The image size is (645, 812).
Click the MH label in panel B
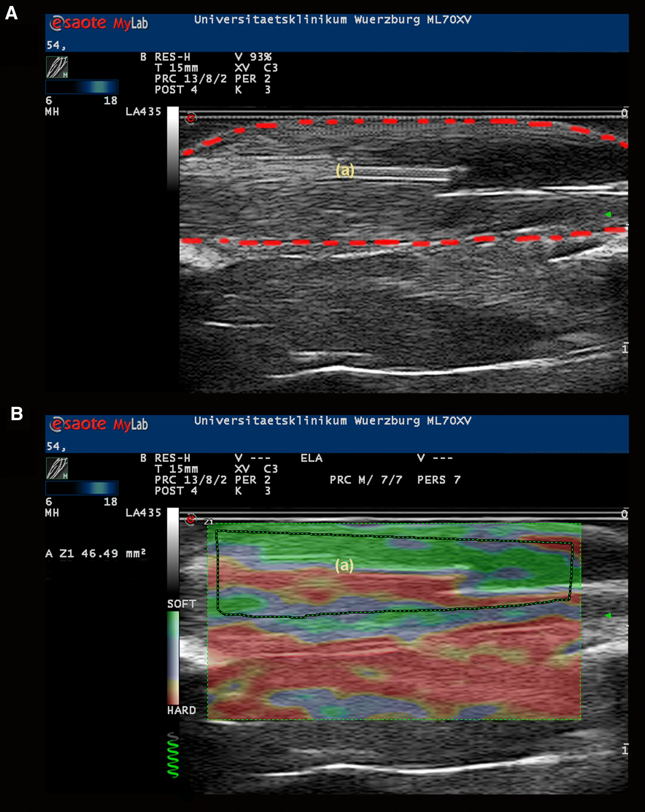[x=52, y=513]
